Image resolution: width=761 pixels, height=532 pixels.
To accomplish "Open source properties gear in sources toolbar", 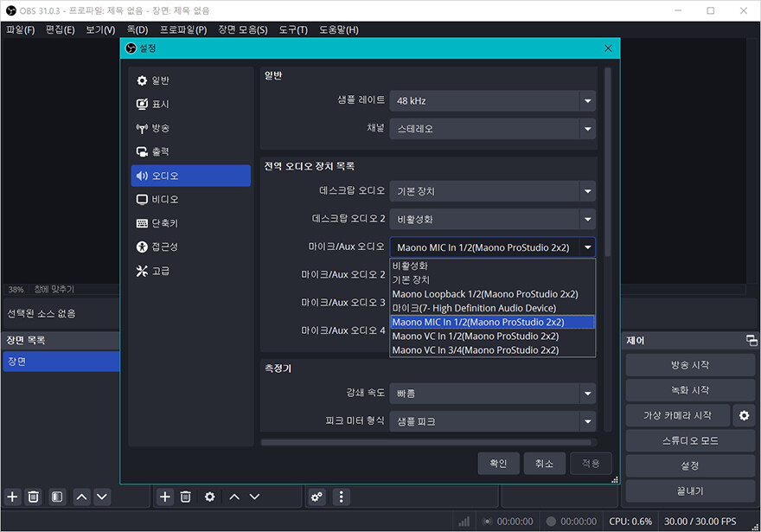I will point(209,497).
